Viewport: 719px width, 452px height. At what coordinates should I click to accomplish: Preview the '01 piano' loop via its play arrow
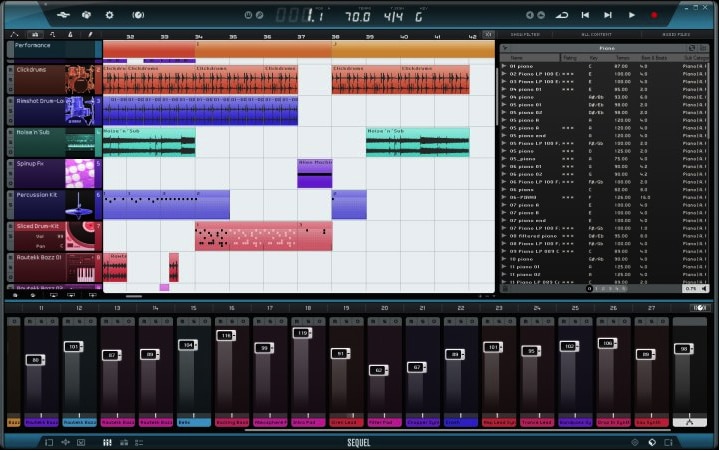pos(504,66)
